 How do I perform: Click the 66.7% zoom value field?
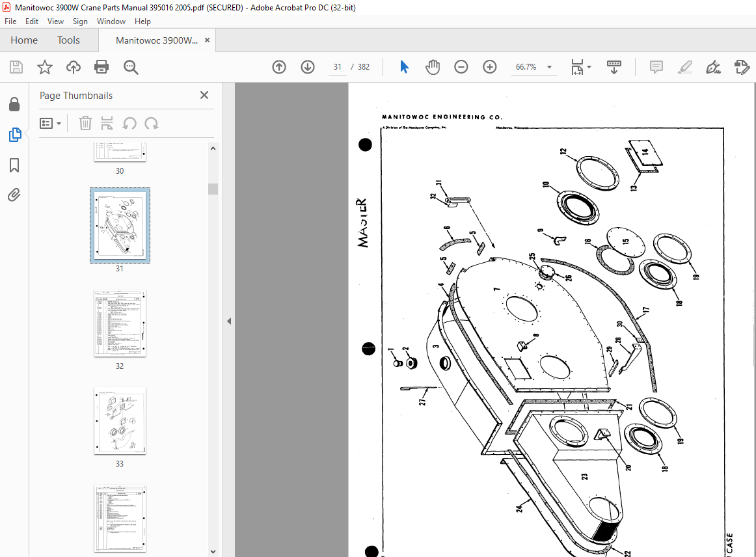point(526,67)
